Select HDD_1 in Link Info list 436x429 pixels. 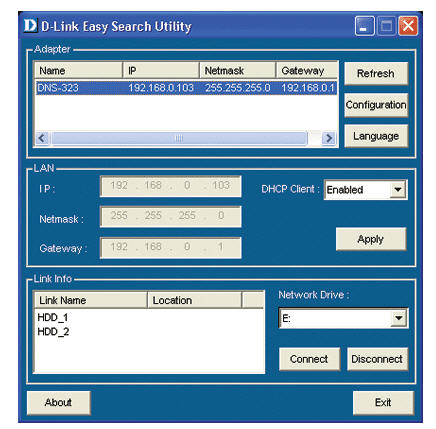click(53, 317)
